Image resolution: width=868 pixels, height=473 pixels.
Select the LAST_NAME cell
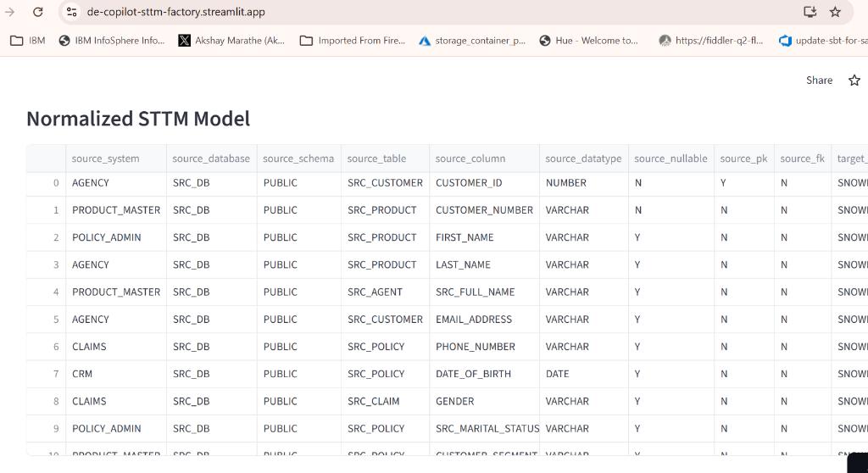click(x=484, y=264)
